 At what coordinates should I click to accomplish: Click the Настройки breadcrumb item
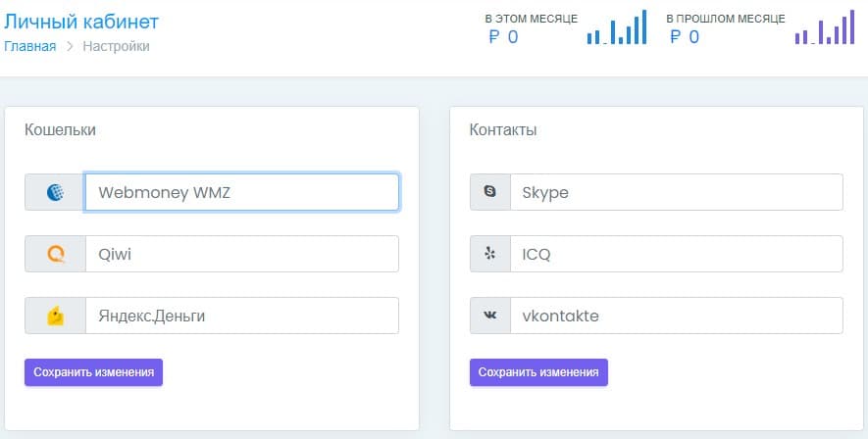(117, 46)
